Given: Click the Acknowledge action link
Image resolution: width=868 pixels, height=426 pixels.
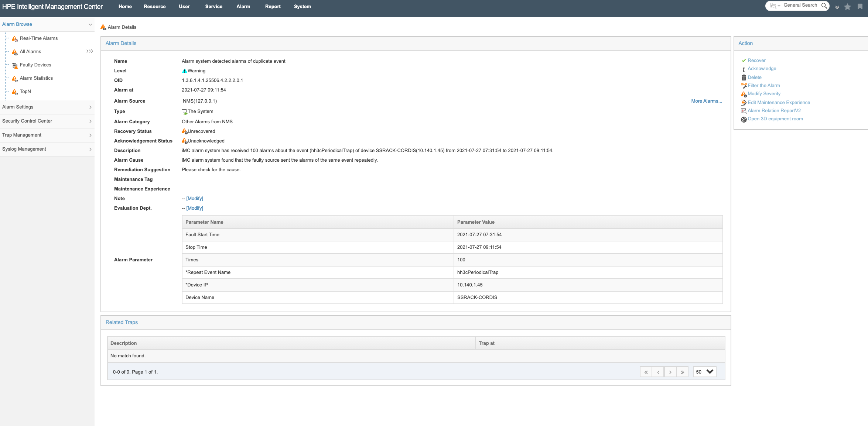Looking at the screenshot, I should [762, 69].
